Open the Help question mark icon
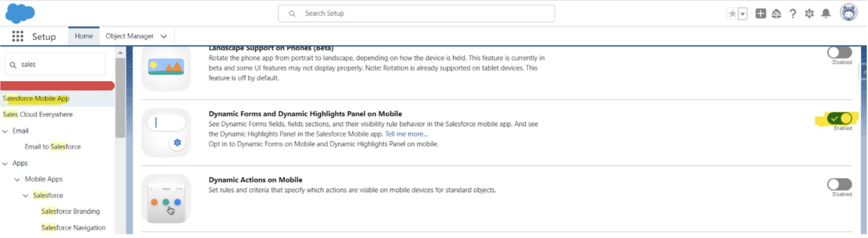868x238 pixels. click(793, 14)
